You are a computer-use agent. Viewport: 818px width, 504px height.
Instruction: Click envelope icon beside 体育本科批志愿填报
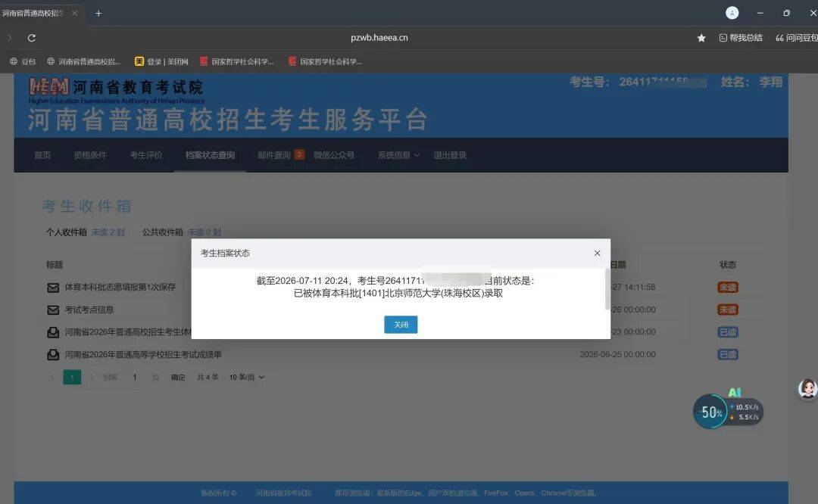point(53,288)
